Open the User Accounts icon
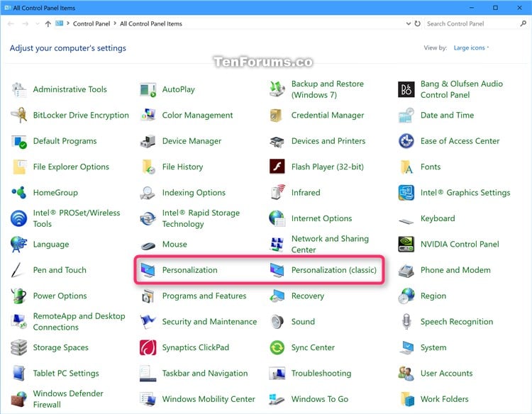Screen dimensions: 532x414 point(406,374)
